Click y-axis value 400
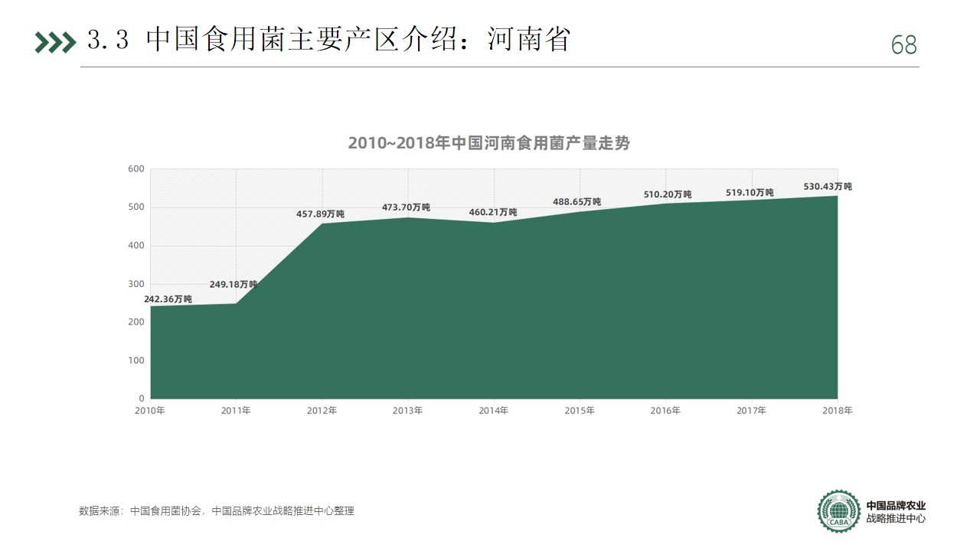This screenshot has height=551, width=980. 136,246
